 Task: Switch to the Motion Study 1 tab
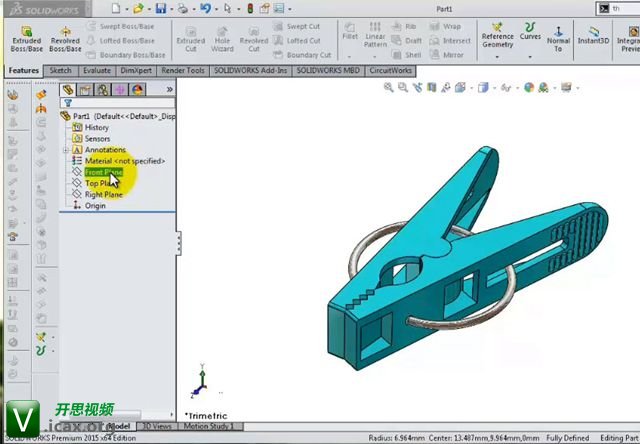209,426
